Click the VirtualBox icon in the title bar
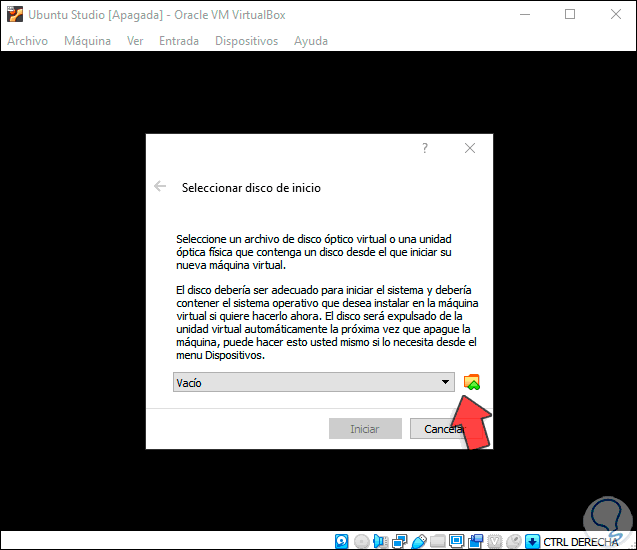This screenshot has width=637, height=550. (x=15, y=14)
